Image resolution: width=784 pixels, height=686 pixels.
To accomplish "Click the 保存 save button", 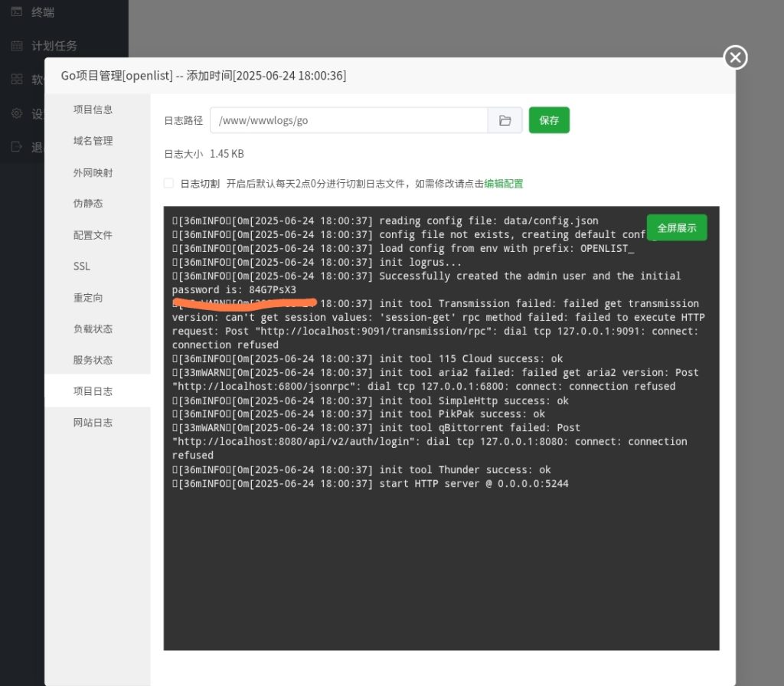I will [549, 120].
